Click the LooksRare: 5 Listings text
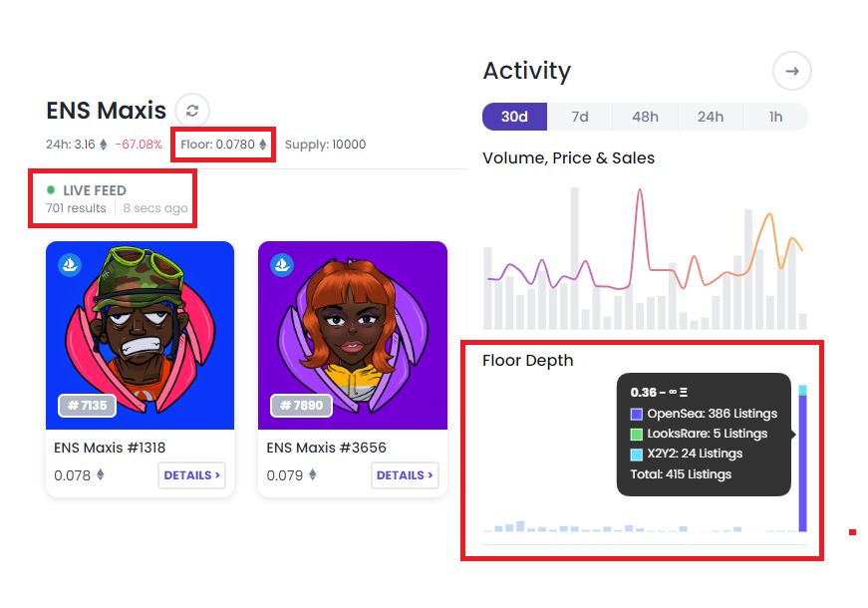 coord(708,434)
